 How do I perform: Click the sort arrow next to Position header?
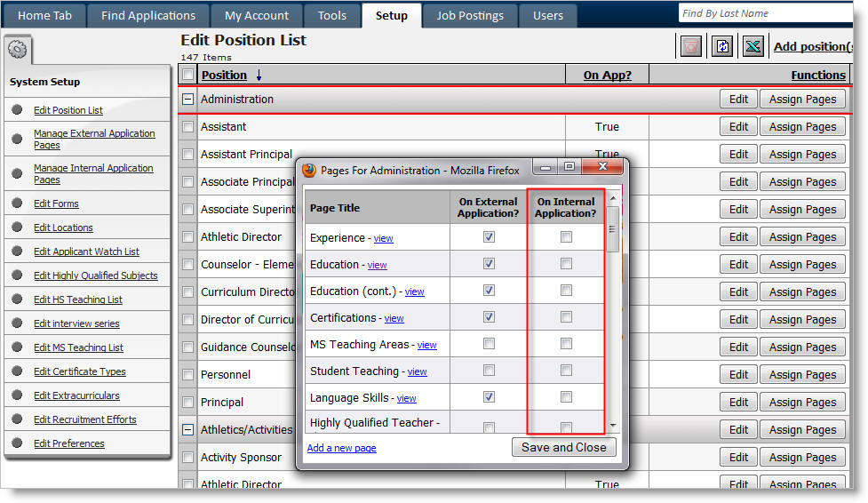[x=259, y=76]
